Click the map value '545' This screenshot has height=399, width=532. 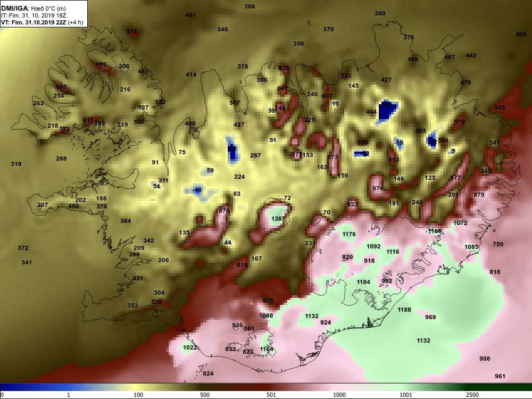(x=500, y=107)
